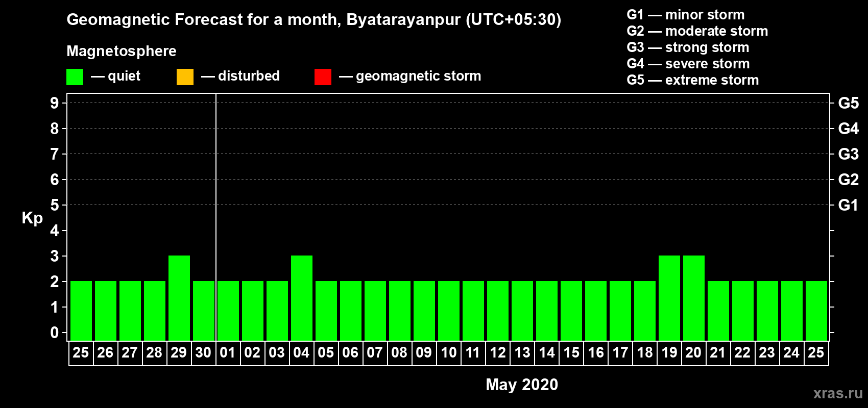Click the green bar above date 12

point(498,311)
